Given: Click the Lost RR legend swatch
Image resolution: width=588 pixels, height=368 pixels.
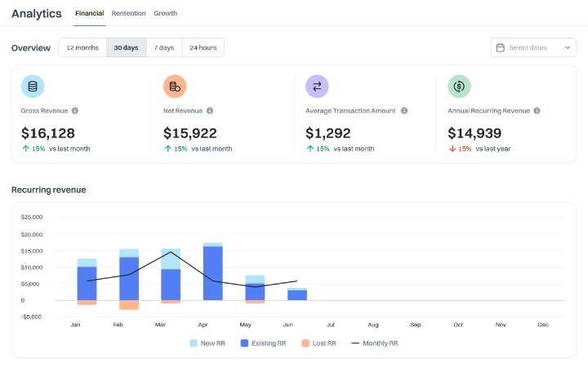Looking at the screenshot, I should click(305, 343).
